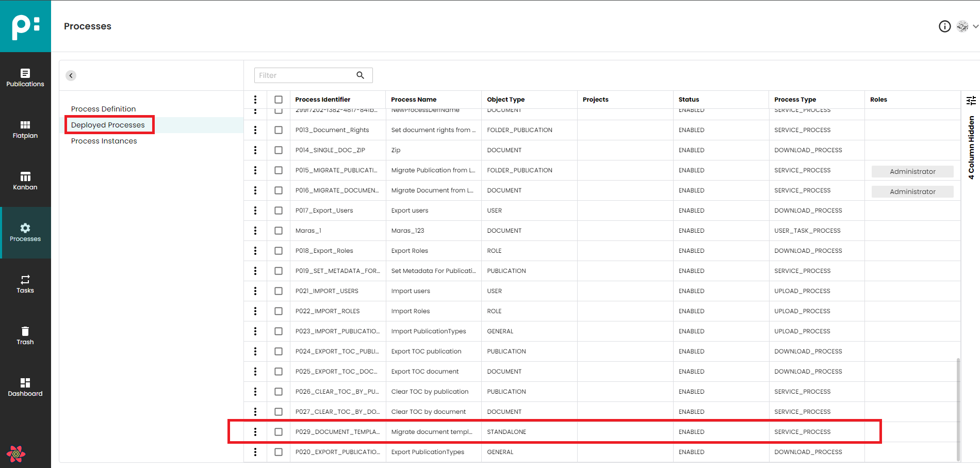980x468 pixels.
Task: Select all rows with header checkbox
Action: 279,100
